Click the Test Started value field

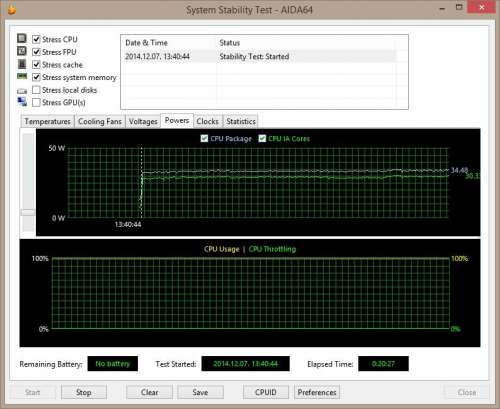pos(245,364)
